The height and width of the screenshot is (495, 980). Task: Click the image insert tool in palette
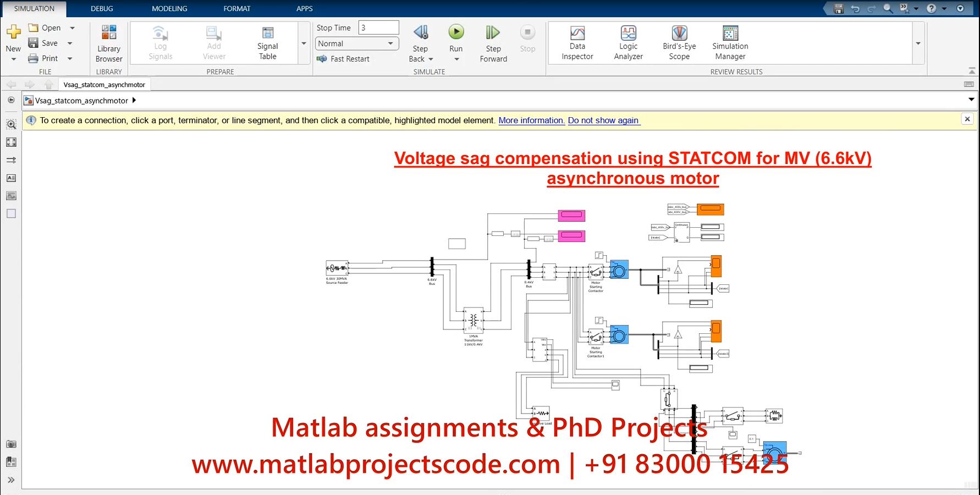pyautogui.click(x=11, y=195)
